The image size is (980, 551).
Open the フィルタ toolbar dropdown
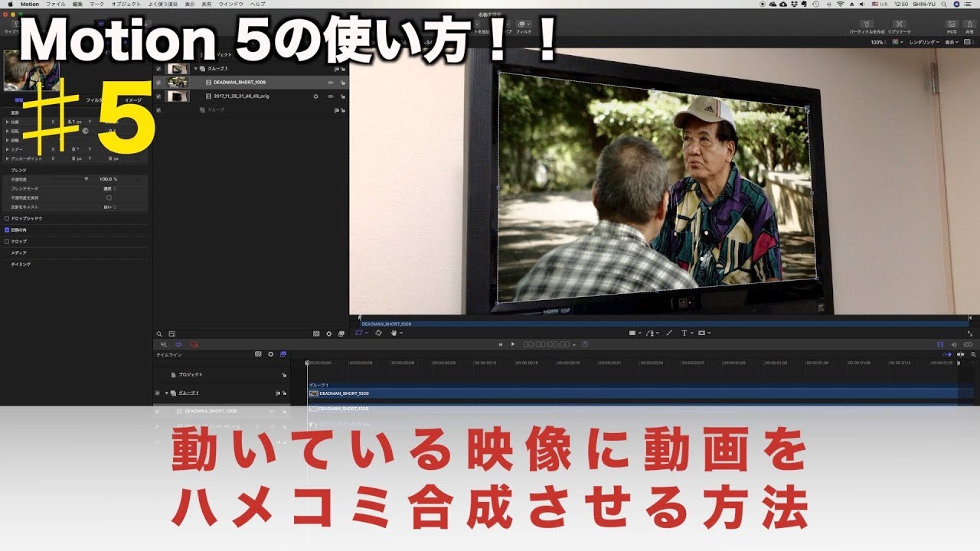524,27
